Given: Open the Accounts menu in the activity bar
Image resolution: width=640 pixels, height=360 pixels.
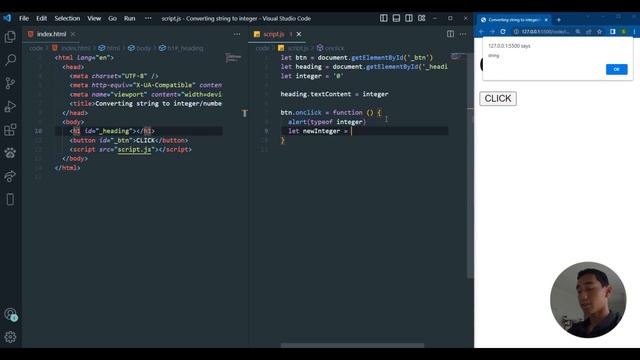Looking at the screenshot, I should (x=10, y=314).
